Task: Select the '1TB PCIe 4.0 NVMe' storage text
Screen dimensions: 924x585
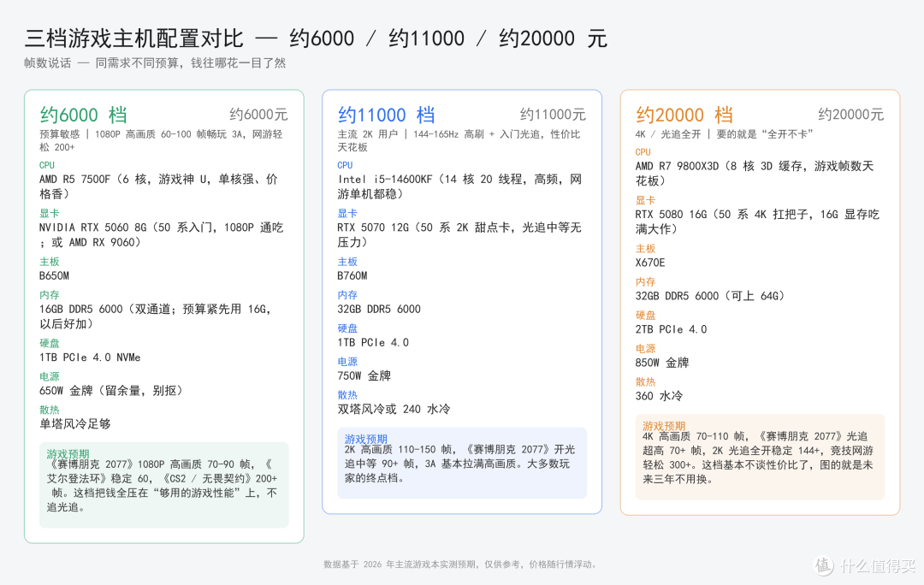Action: tap(90, 357)
